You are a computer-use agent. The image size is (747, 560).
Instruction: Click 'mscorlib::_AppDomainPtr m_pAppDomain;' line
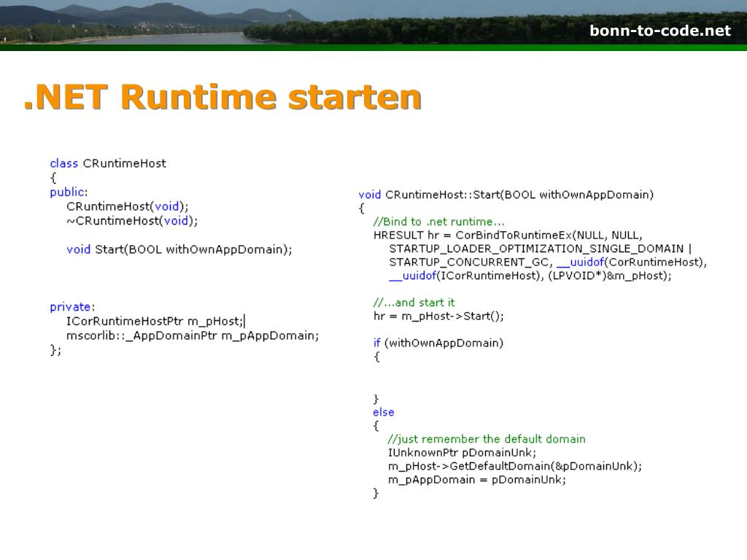coord(193,335)
